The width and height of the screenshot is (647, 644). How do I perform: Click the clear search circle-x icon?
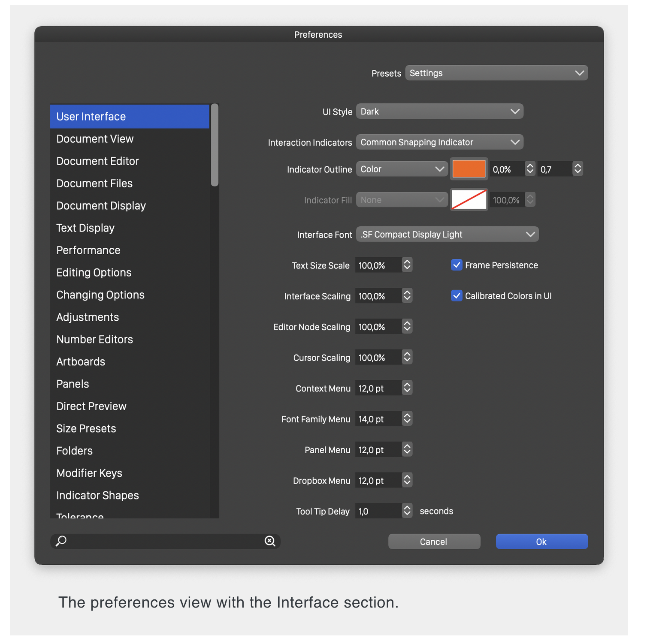click(x=270, y=541)
